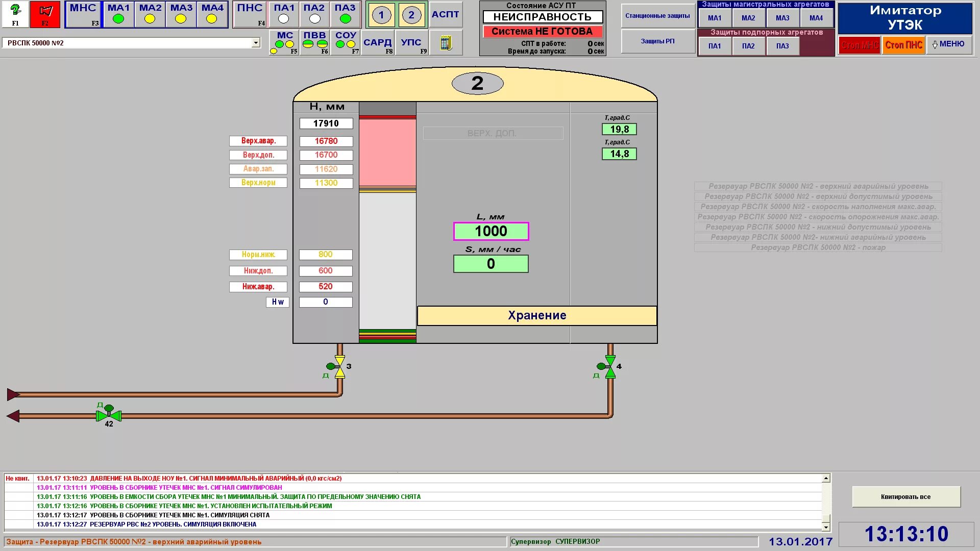Viewport: 980px width, 551px height.
Task: Click the pink upper zone of level bar
Action: point(387,152)
